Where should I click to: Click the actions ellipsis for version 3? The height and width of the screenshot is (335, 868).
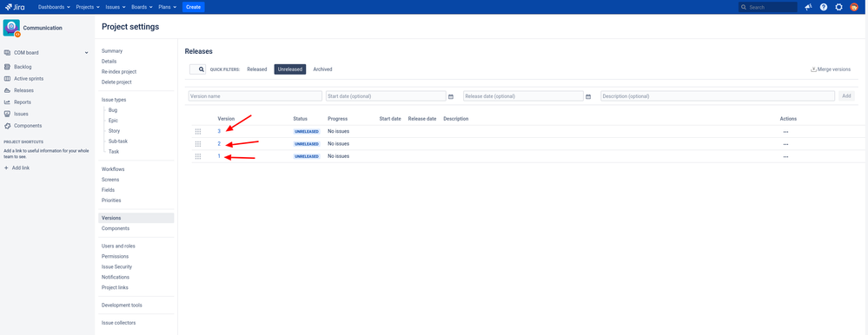point(785,132)
